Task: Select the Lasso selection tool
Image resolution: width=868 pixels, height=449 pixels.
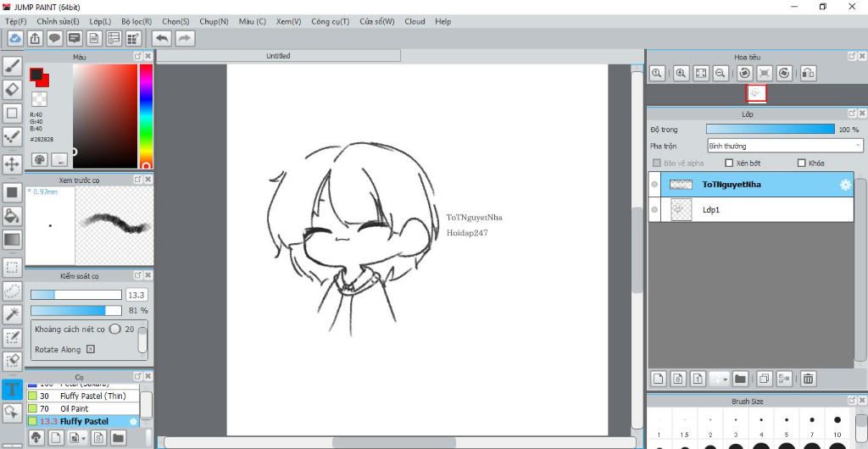Action: pyautogui.click(x=12, y=291)
